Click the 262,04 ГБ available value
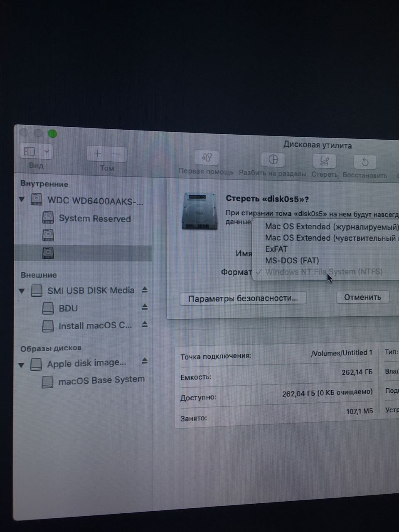The width and height of the screenshot is (399, 532). 327,393
